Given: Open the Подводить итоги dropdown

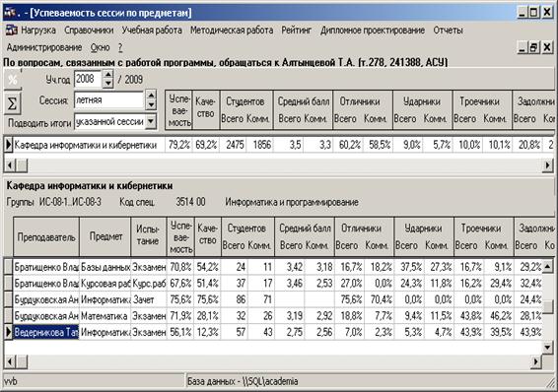Looking at the screenshot, I should click(151, 121).
